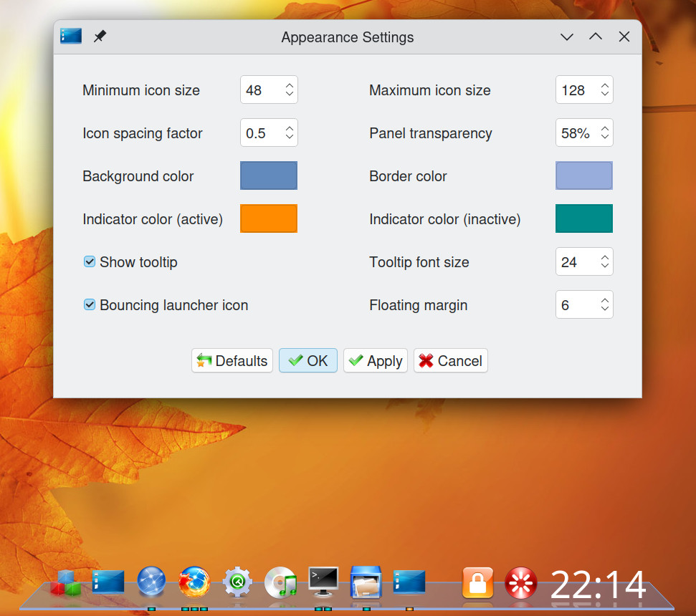This screenshot has height=616, width=696.
Task: Decrease Maximum icon size with down arrow
Action: click(x=604, y=94)
